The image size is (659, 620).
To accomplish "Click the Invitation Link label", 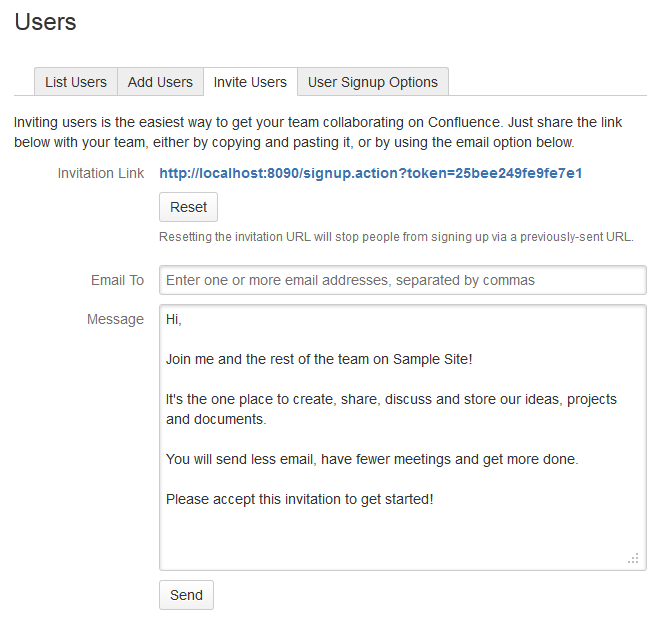I will pyautogui.click(x=100, y=173).
